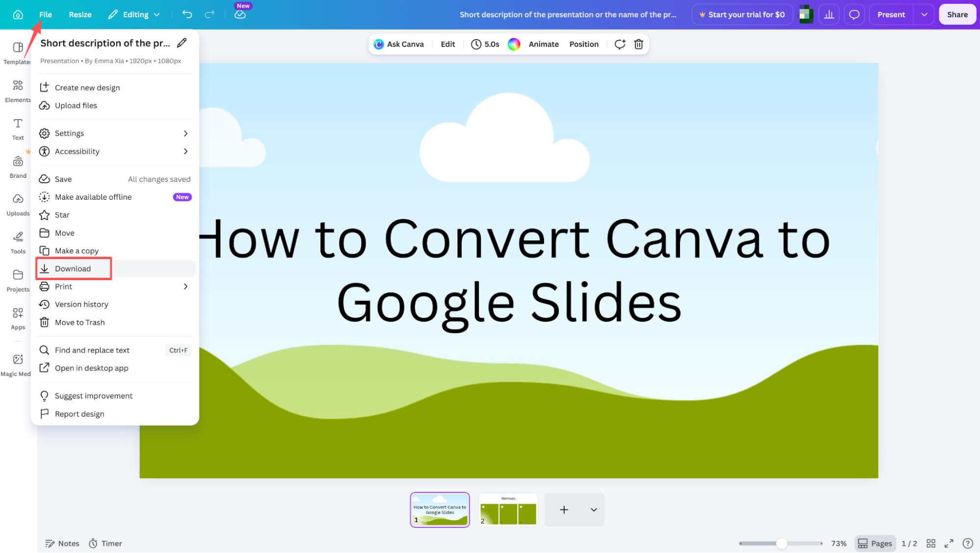Select Make a copy
The width and height of the screenshot is (980, 553).
pyautogui.click(x=116, y=251)
